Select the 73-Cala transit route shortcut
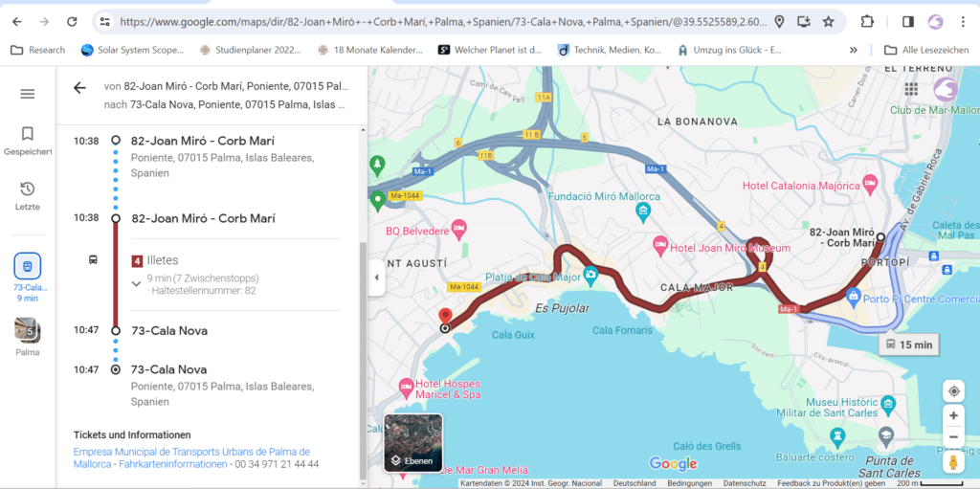The width and height of the screenshot is (980, 489). 28,277
